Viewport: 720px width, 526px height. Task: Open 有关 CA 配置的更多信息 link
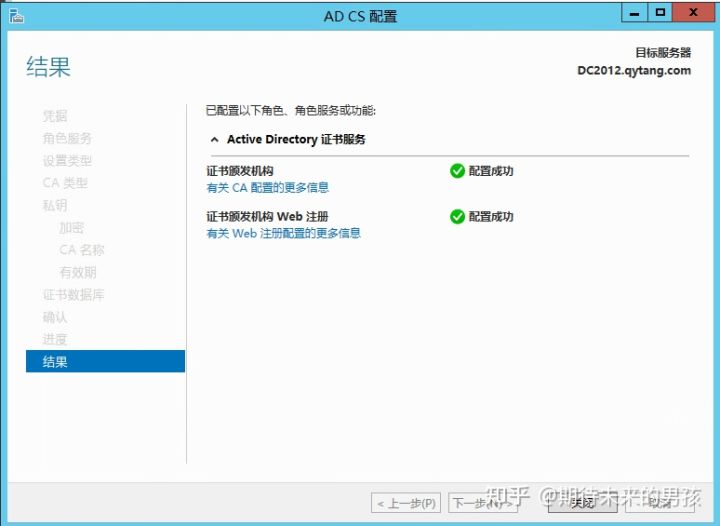coord(268,187)
